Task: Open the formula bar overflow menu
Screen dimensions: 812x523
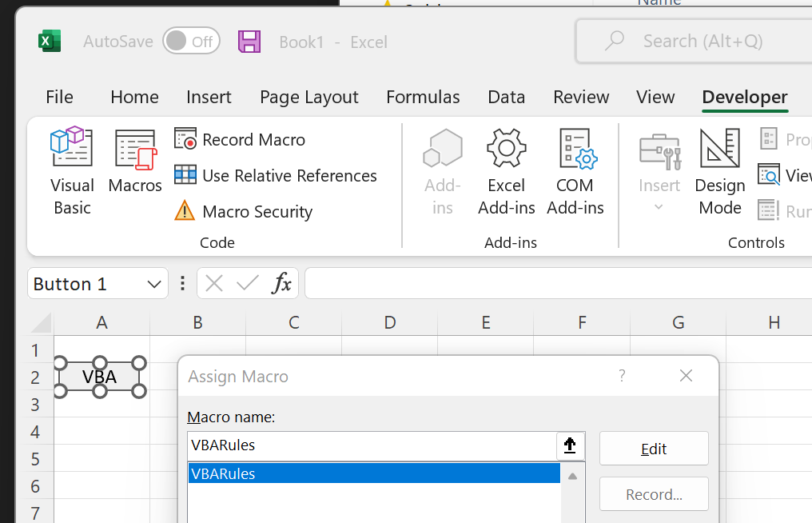Action: [182, 283]
